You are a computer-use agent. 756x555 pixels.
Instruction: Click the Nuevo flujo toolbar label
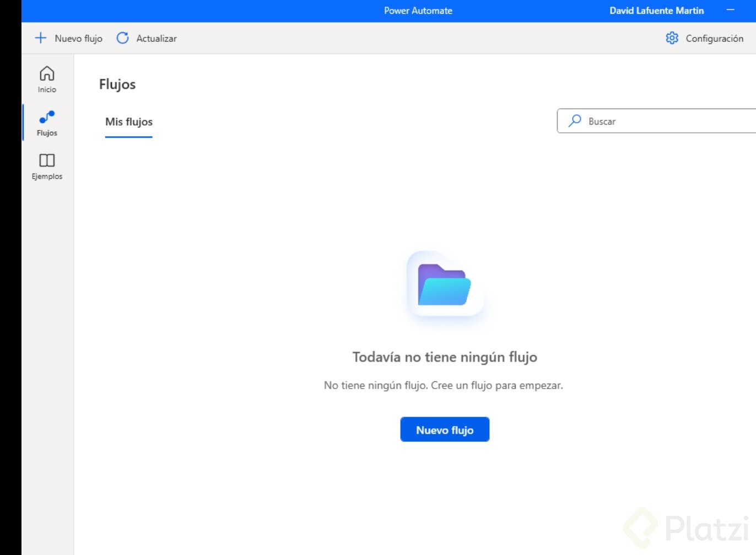(x=79, y=39)
